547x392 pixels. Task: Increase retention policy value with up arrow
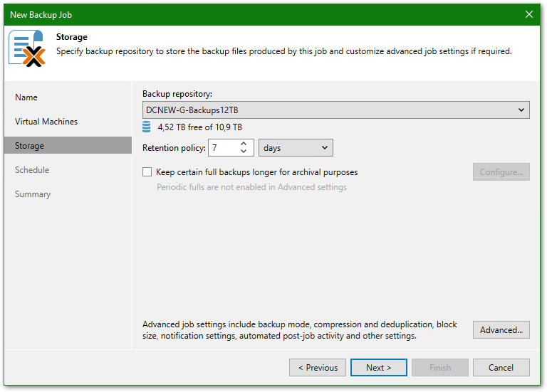pyautogui.click(x=244, y=144)
